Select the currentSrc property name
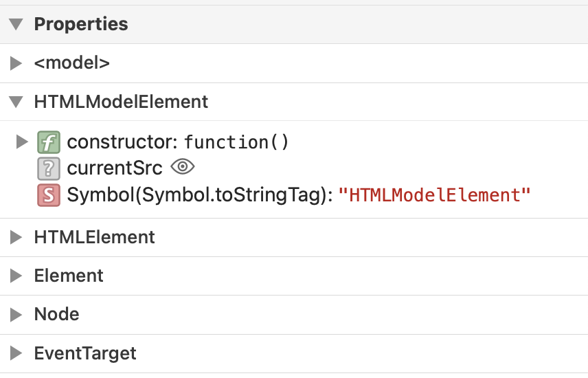 click(115, 168)
